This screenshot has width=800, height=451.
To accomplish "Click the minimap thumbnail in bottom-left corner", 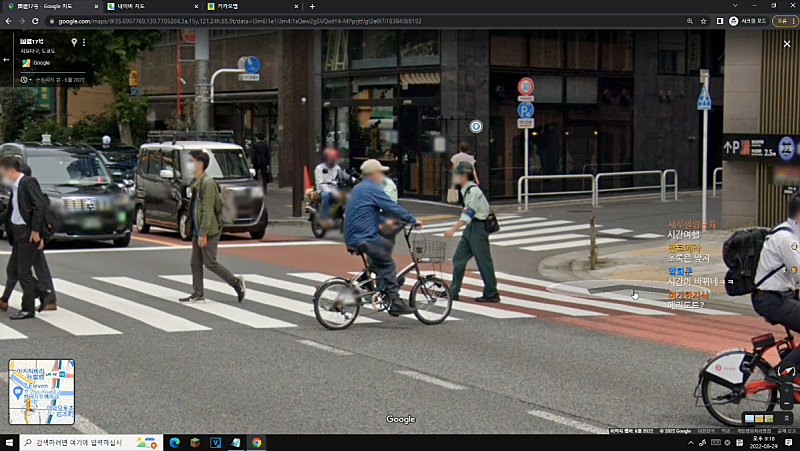I will [x=41, y=392].
